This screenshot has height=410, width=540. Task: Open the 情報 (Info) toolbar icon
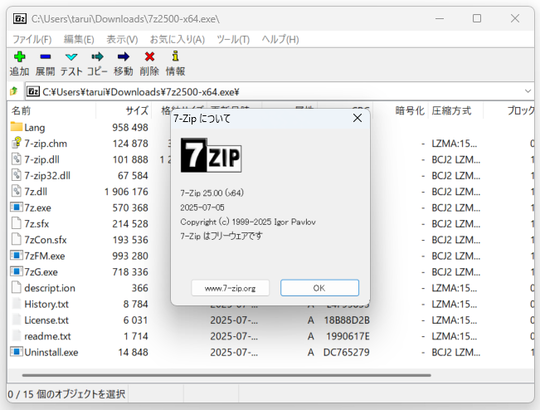(176, 56)
